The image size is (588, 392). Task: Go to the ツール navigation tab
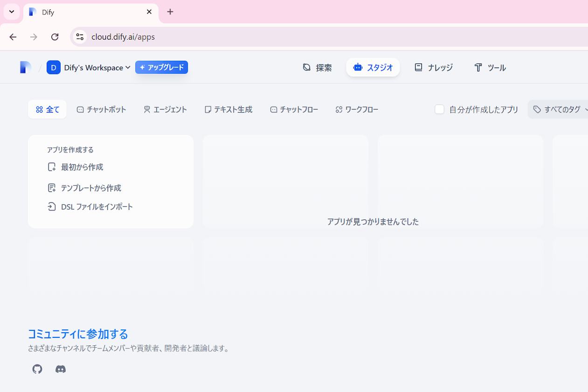pos(490,68)
